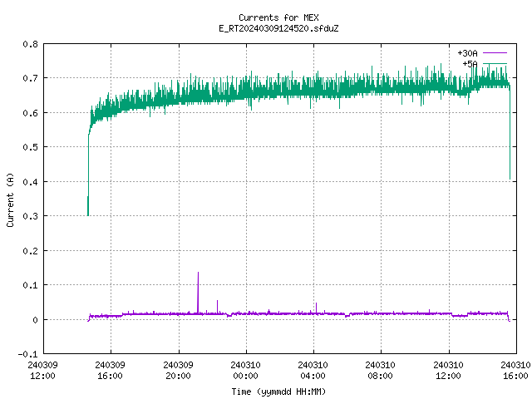Screen dimensions: 532x399
Task: Click the chart title "Currents for MEX"
Action: [278, 17]
